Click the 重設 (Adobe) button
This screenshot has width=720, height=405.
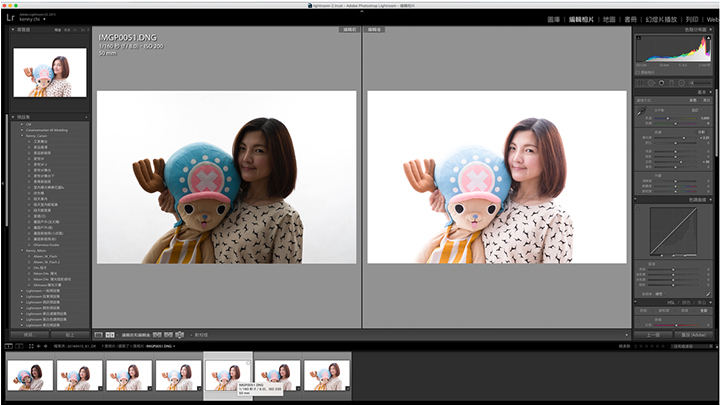point(694,335)
